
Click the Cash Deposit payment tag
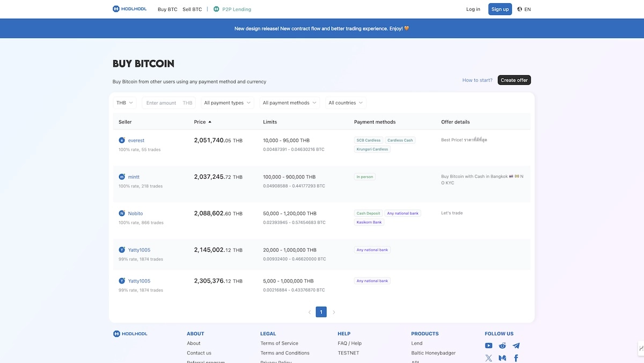369,213
